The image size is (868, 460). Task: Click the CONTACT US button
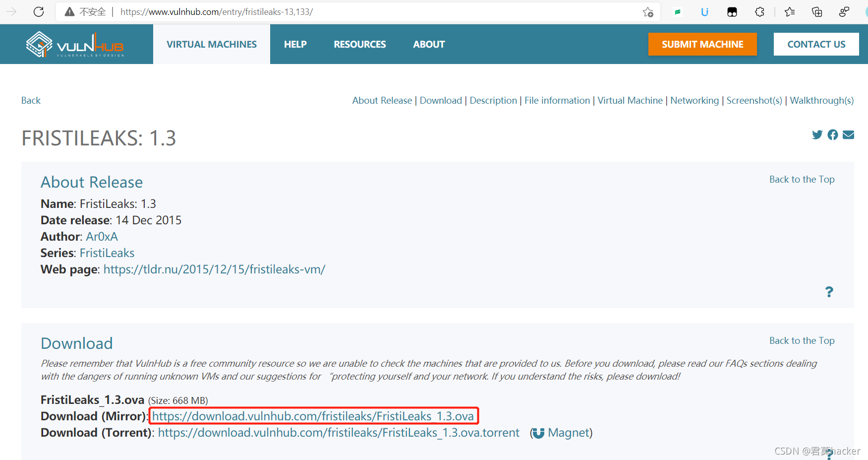click(x=816, y=44)
